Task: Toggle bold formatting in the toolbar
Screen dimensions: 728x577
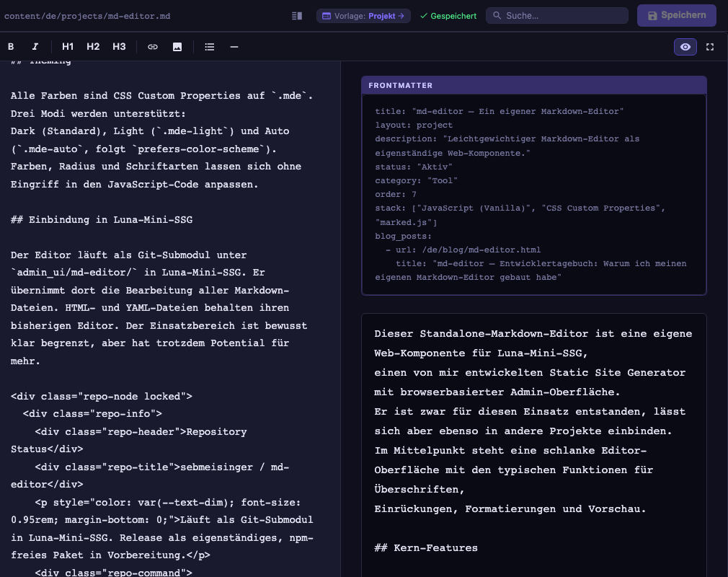Action: tap(11, 47)
